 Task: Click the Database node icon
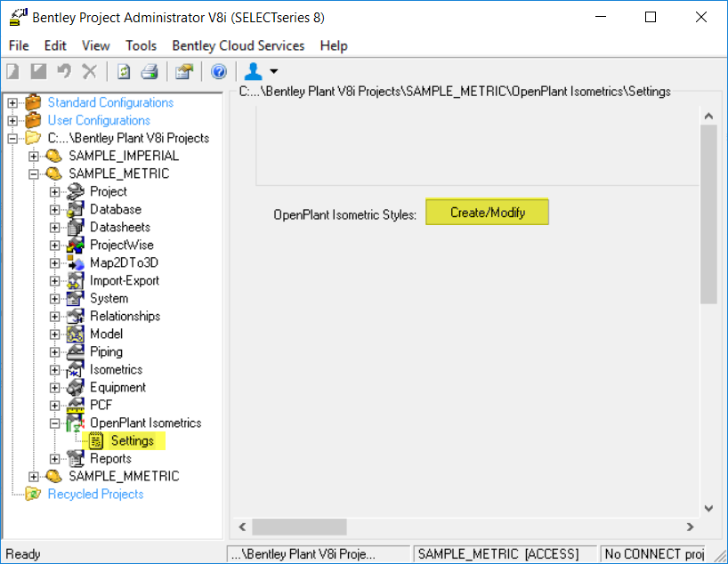click(x=76, y=209)
